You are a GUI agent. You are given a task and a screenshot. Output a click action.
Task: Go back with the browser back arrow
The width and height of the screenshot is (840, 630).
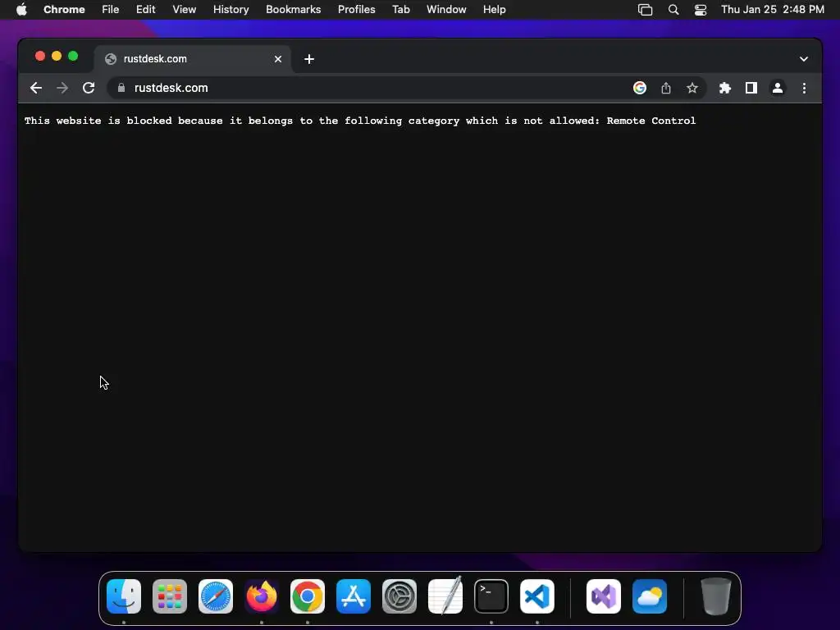tap(36, 88)
